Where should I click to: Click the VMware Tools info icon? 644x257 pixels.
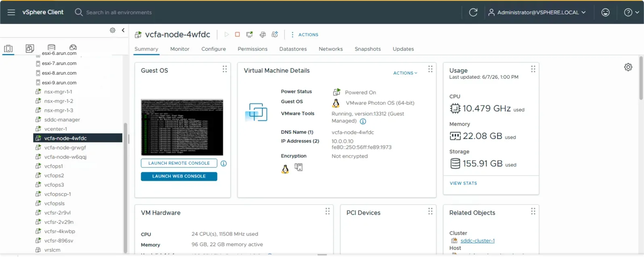click(363, 121)
